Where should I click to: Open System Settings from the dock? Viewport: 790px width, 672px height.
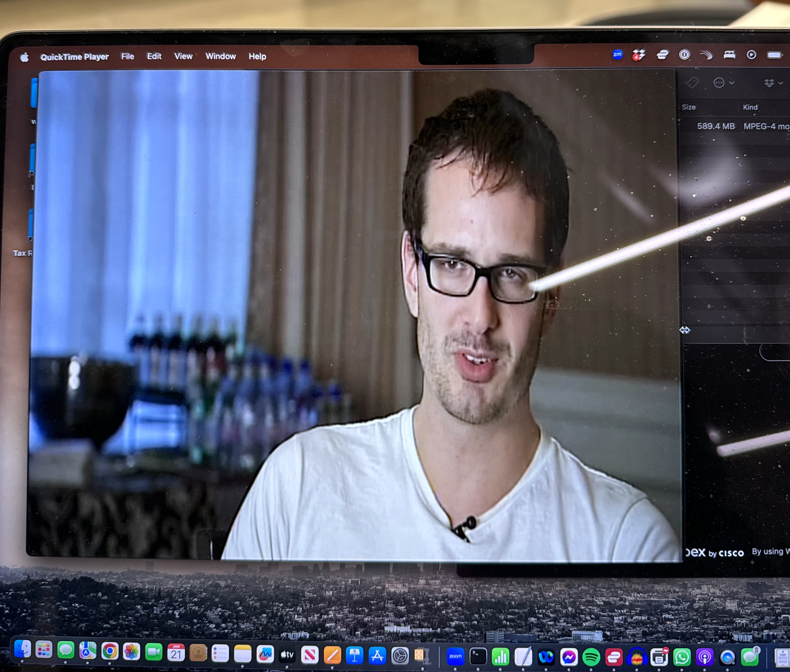(400, 657)
